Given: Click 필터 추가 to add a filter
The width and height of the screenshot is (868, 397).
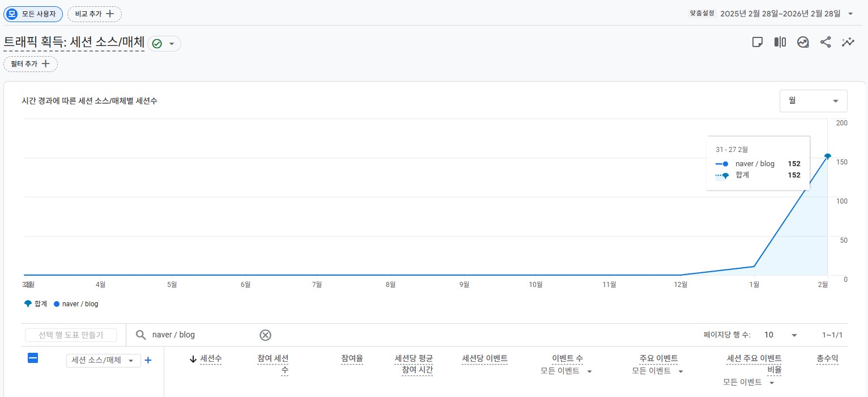Looking at the screenshot, I should [x=30, y=64].
